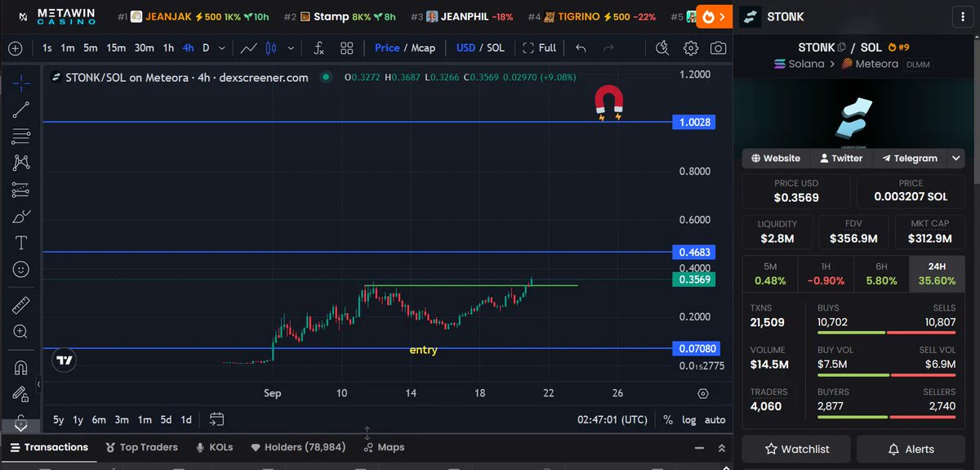Open the go to date calendar icon
Image resolution: width=980 pixels, height=470 pixels.
(x=216, y=420)
